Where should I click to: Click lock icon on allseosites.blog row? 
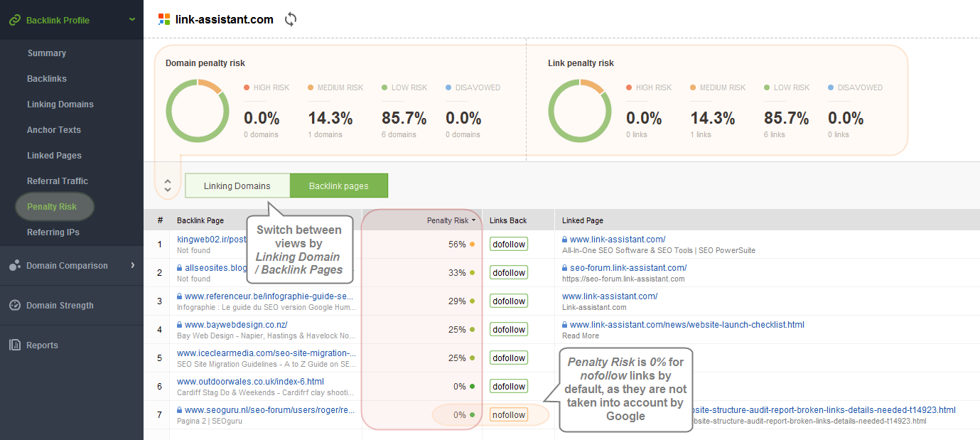[180, 268]
